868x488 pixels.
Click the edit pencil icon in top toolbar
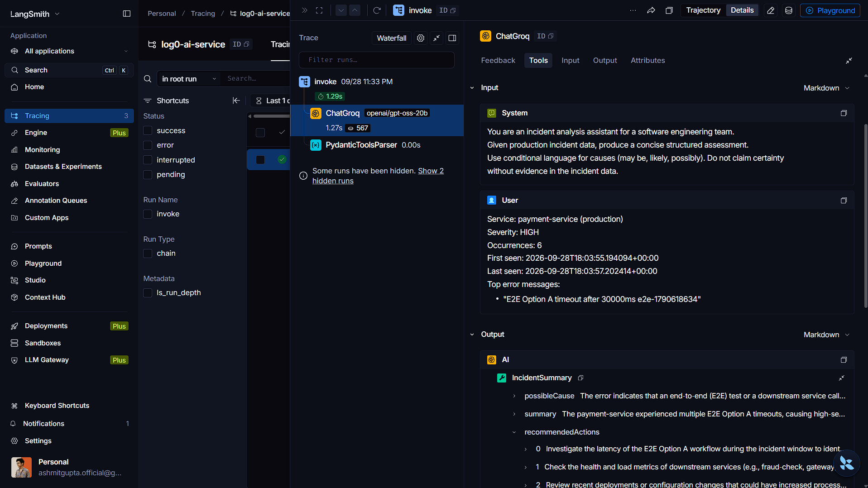point(771,10)
